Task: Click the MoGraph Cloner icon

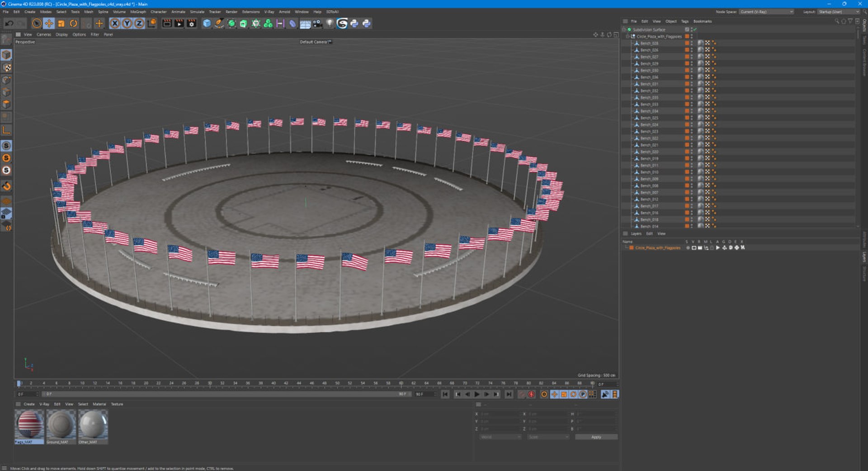Action: 268,24
